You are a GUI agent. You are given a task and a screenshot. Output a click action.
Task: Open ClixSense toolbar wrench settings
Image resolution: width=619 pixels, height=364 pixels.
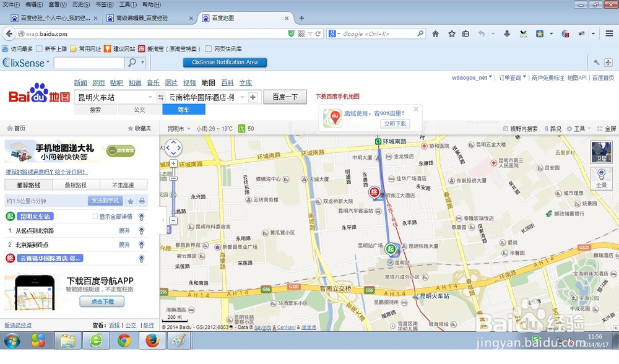pos(597,63)
